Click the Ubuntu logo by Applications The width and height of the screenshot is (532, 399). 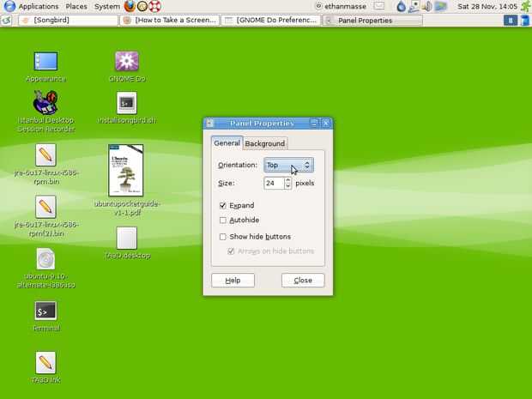9,6
